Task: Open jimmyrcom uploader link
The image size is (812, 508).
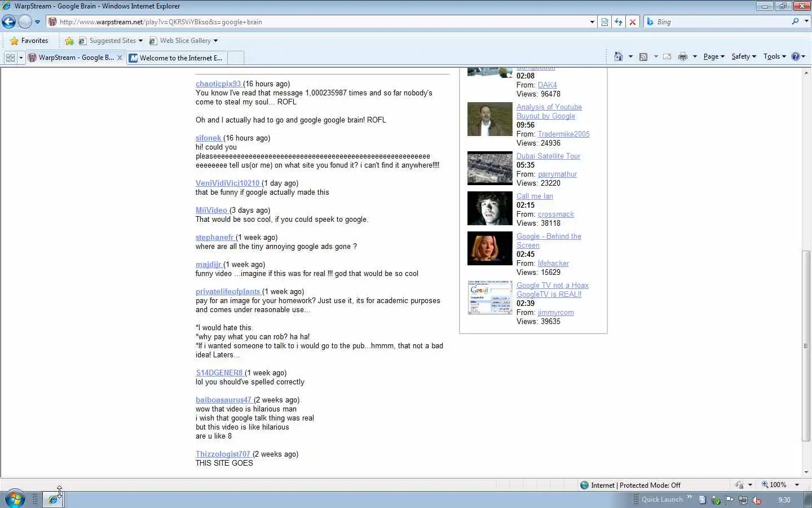Action: point(555,312)
